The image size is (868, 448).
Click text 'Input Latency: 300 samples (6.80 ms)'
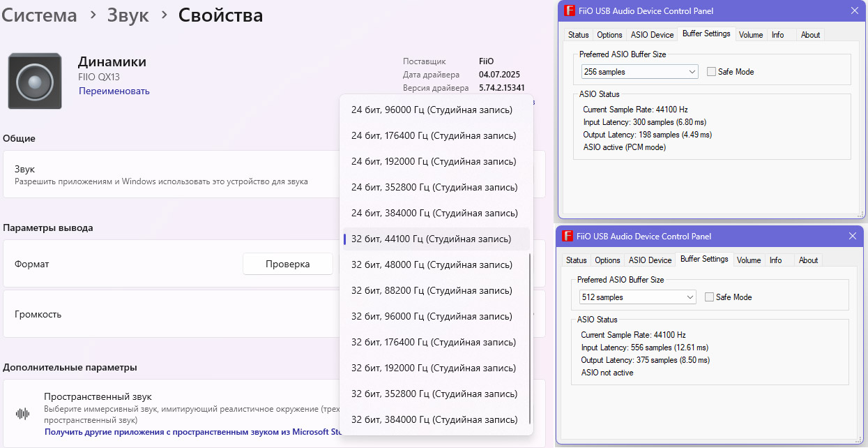click(645, 122)
